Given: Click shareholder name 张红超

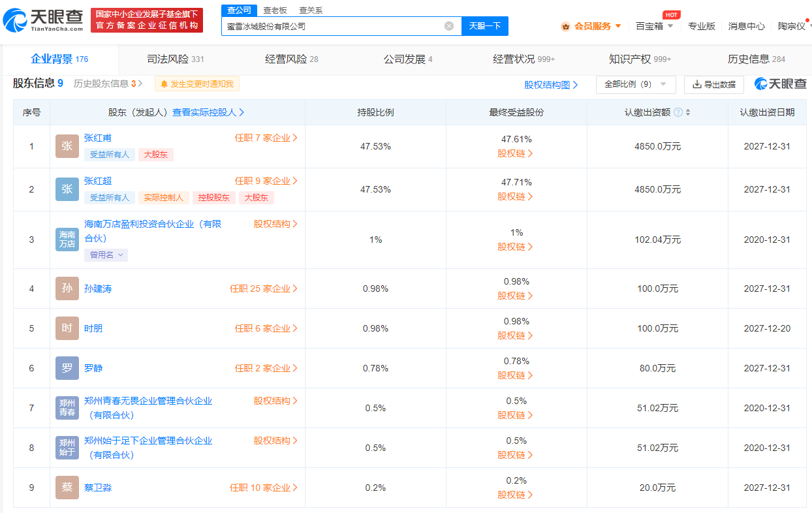Looking at the screenshot, I should (98, 181).
